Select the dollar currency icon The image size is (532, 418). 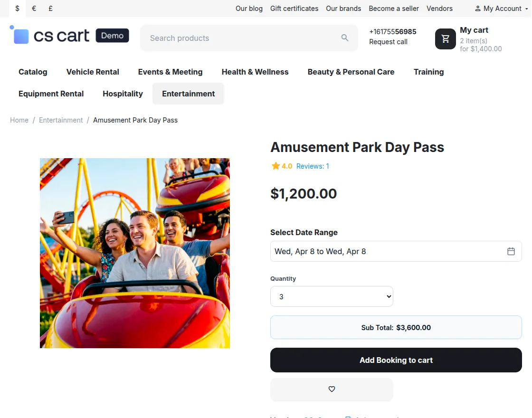tap(17, 8)
